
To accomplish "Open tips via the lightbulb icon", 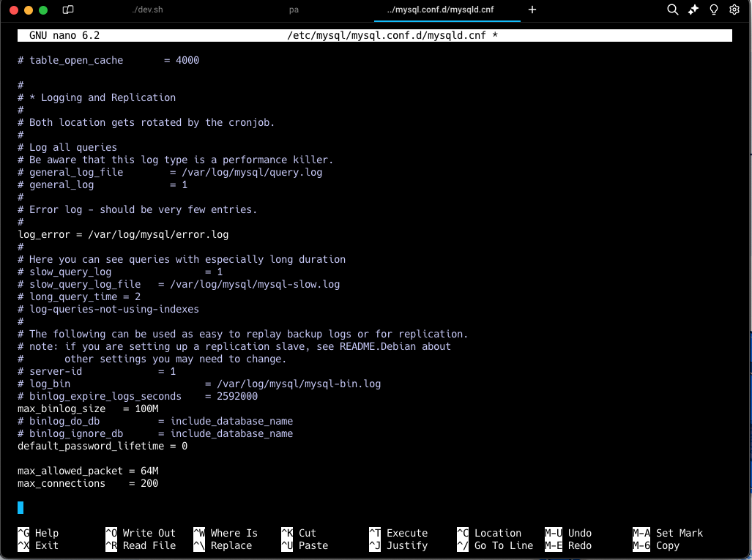I will [x=713, y=10].
